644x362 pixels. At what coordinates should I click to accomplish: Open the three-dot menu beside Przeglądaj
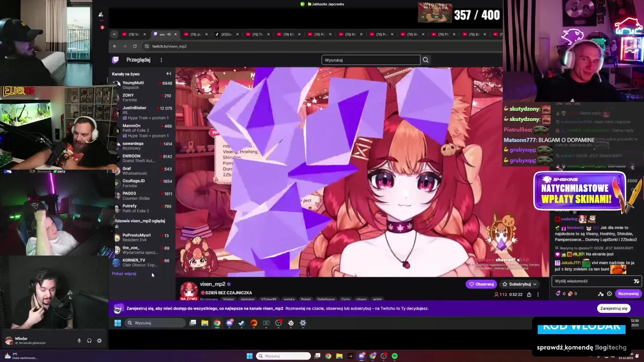coord(161,60)
